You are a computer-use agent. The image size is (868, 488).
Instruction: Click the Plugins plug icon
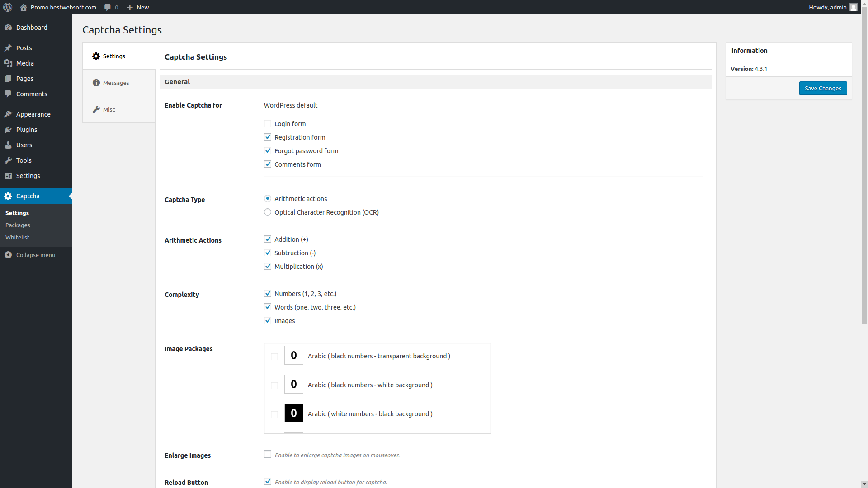coord(8,130)
